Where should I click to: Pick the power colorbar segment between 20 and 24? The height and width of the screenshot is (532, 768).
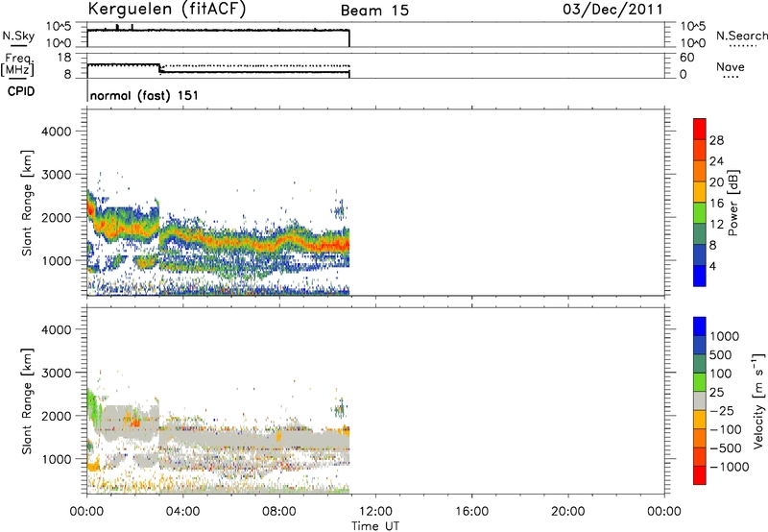click(700, 171)
